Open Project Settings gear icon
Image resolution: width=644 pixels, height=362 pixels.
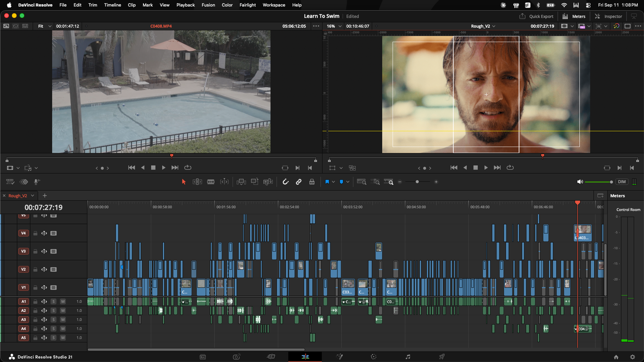[x=632, y=357]
